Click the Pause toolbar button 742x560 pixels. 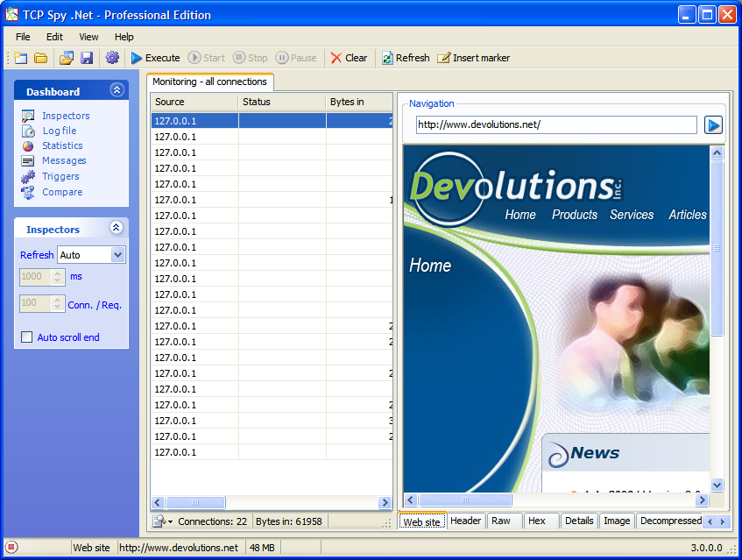296,58
